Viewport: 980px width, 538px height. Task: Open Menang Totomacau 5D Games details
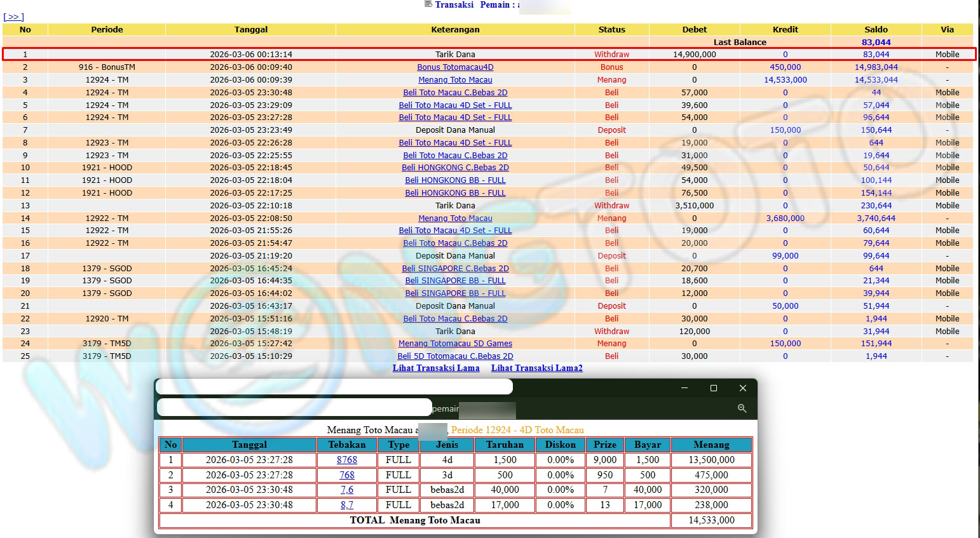coord(455,344)
